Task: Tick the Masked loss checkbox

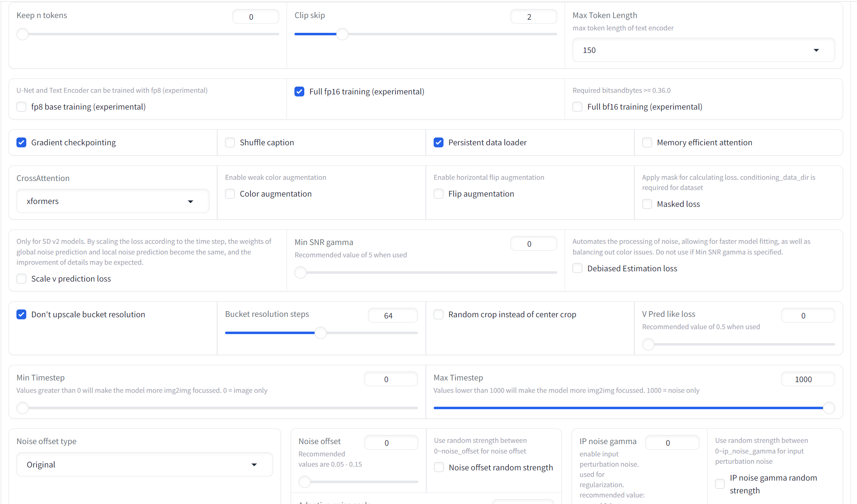Action: 647,204
